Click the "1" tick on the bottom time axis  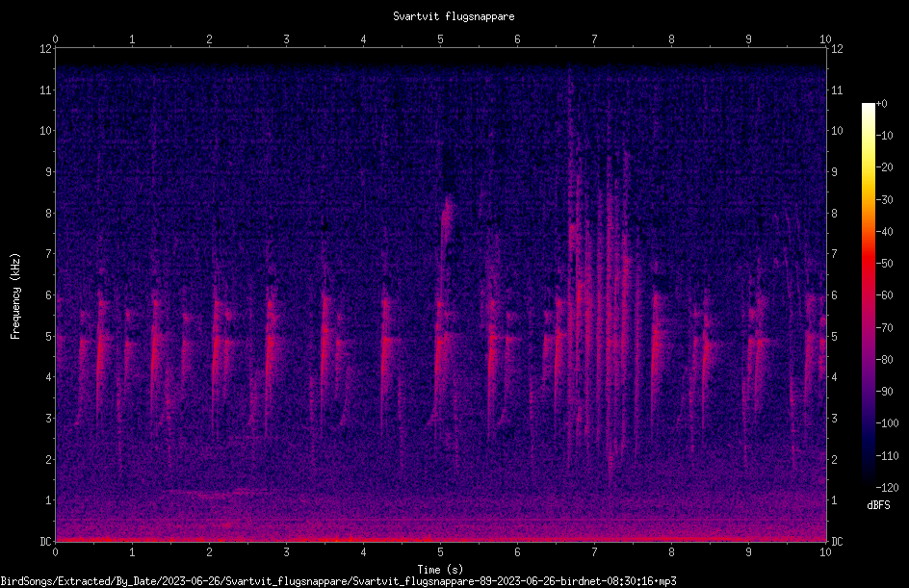tap(132, 552)
